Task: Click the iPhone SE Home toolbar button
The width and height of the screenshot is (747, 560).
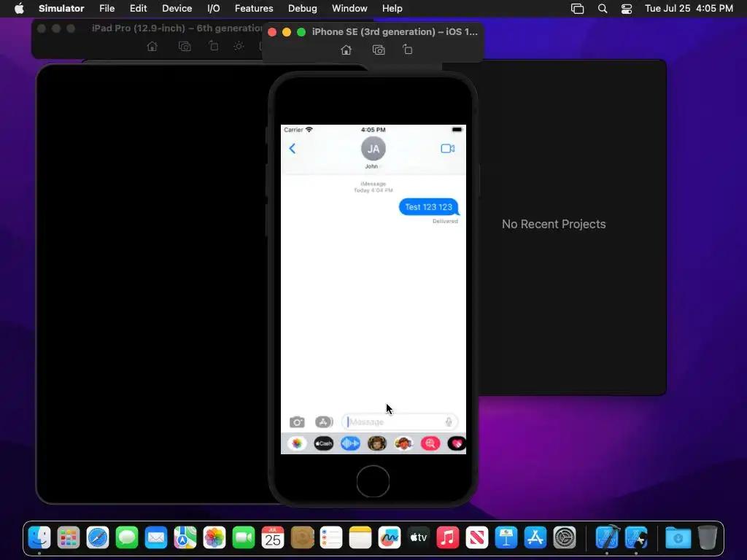Action: tap(347, 50)
